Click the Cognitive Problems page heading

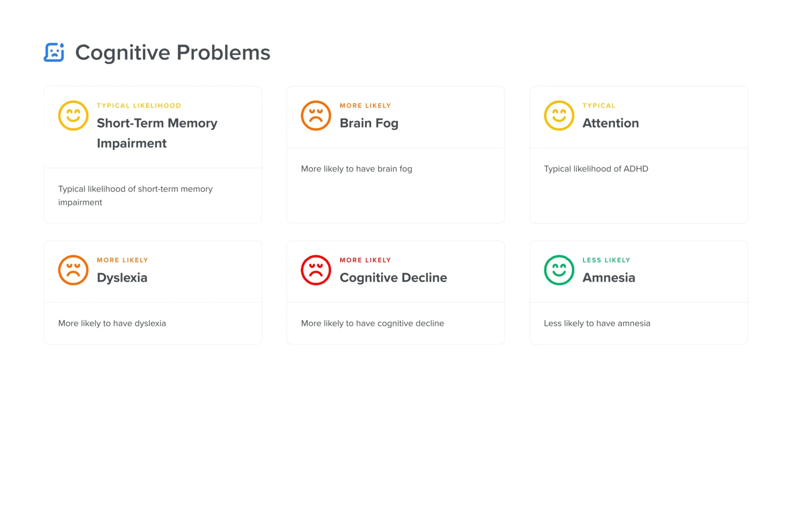point(173,53)
